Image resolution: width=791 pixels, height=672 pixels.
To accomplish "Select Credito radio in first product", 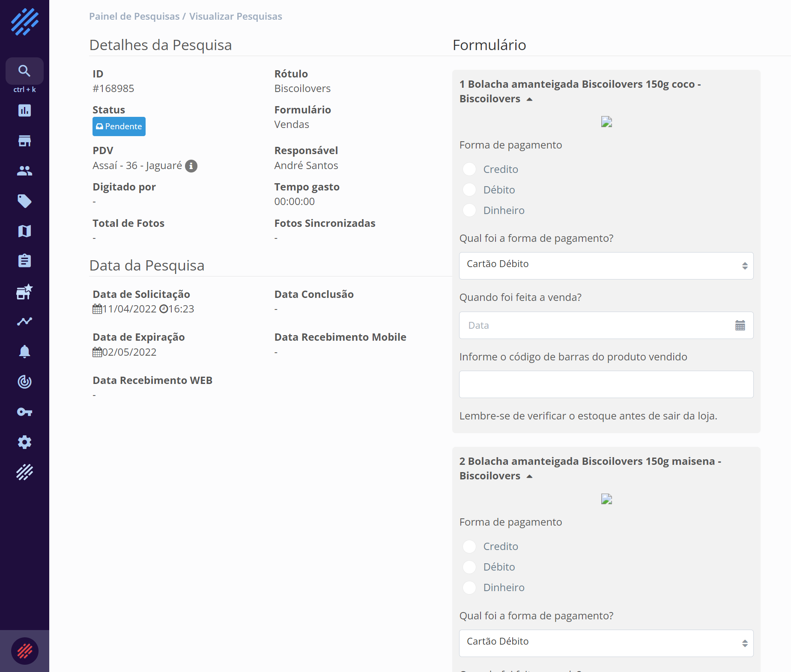I will point(469,169).
